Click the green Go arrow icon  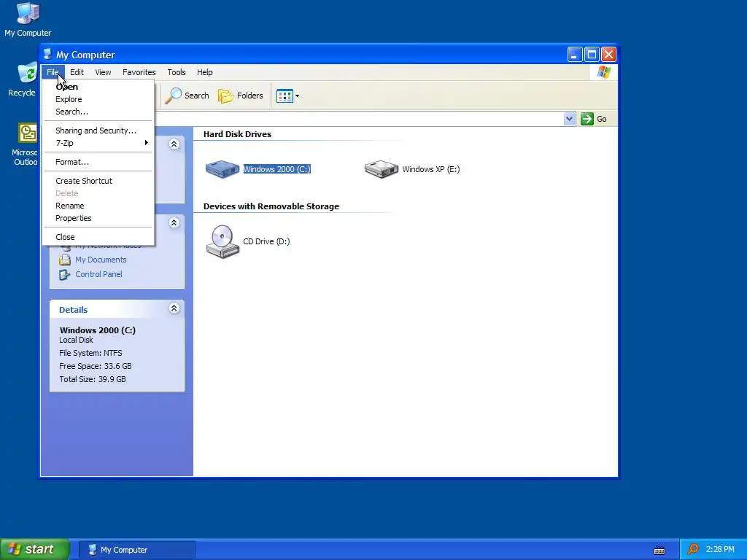pos(587,119)
